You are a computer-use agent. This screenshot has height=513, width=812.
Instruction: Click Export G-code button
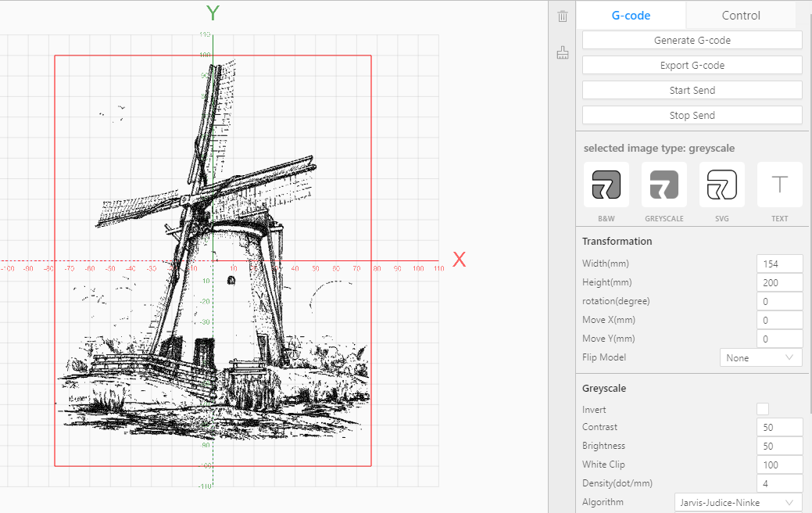click(x=692, y=65)
